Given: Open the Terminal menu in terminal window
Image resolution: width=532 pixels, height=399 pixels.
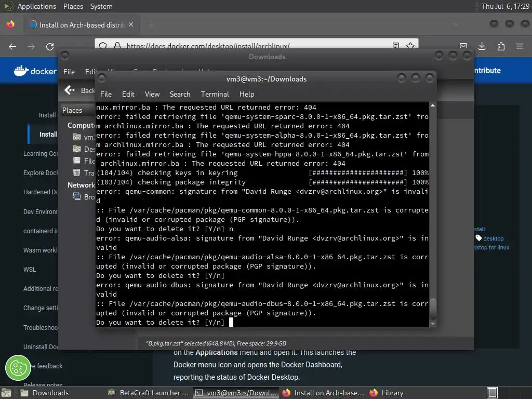Looking at the screenshot, I should [x=215, y=94].
